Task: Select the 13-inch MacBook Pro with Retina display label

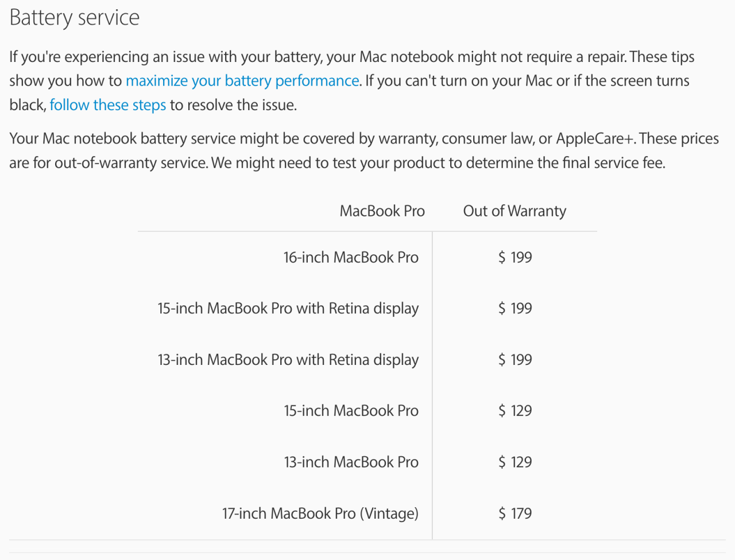Action: pos(288,360)
